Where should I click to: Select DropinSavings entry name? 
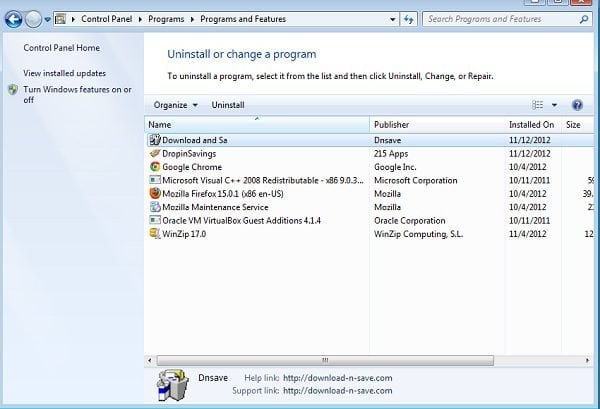(189, 153)
